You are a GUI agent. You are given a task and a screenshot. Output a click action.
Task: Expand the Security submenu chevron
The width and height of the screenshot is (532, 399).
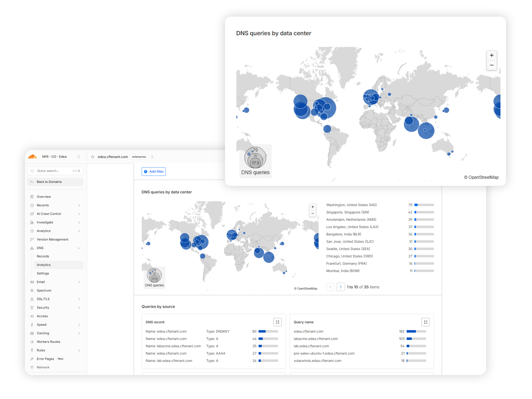79,307
